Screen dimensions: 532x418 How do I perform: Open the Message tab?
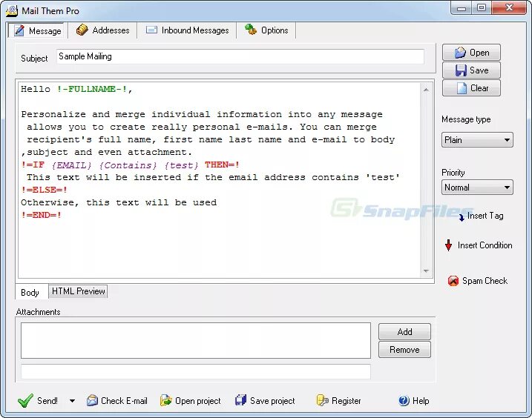click(37, 30)
